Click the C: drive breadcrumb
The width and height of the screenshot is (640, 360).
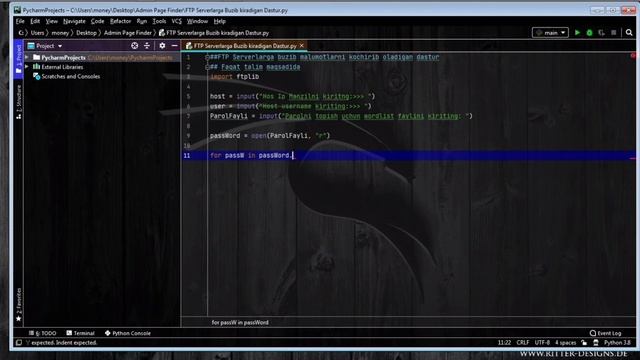coord(21,33)
